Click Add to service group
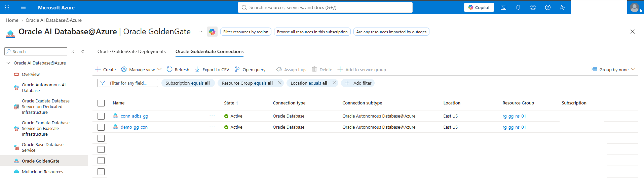This screenshot has width=644, height=178. tap(362, 70)
